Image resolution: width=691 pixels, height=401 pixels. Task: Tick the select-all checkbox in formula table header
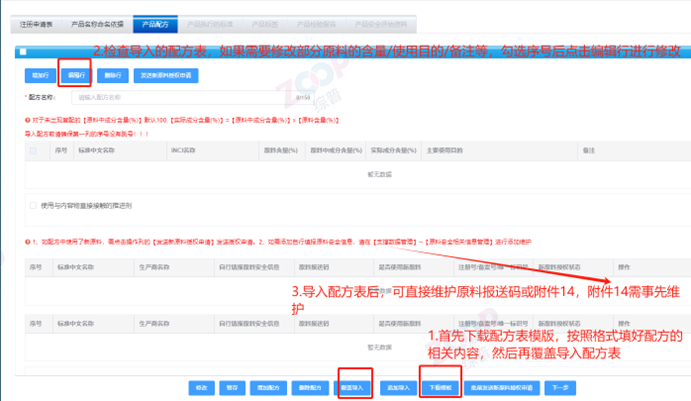(34, 151)
